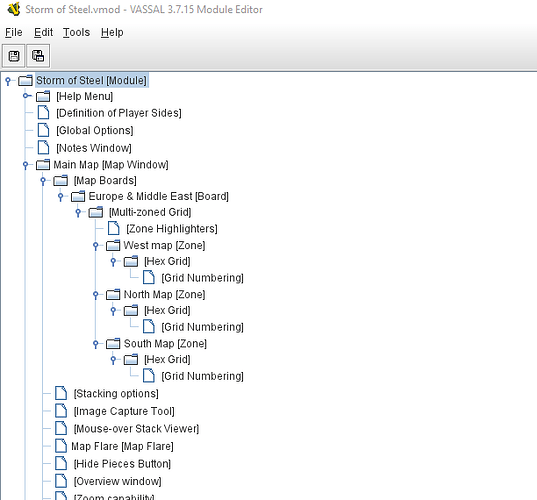Select the [Zone Highlighters] row
Viewport: 537px width, 500px height.
pos(172,228)
